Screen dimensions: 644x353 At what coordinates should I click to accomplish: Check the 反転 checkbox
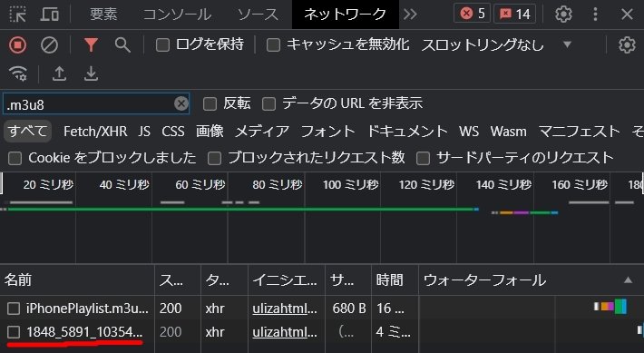click(x=210, y=103)
